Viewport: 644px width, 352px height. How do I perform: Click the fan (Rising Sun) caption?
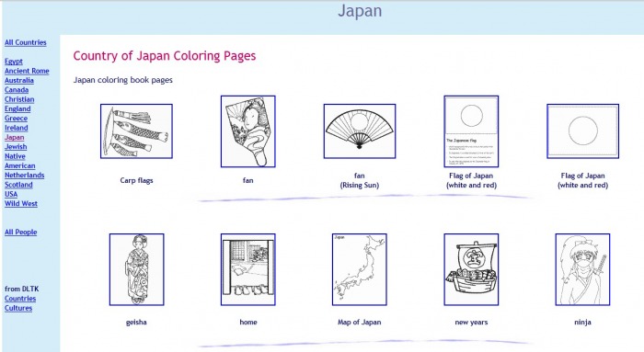click(x=360, y=180)
